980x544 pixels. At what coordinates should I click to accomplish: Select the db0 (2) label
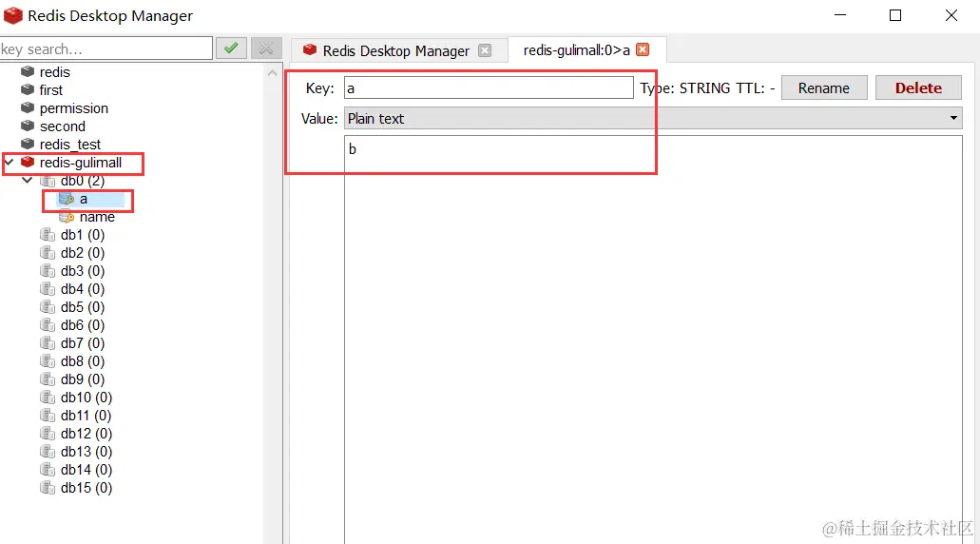click(x=83, y=181)
